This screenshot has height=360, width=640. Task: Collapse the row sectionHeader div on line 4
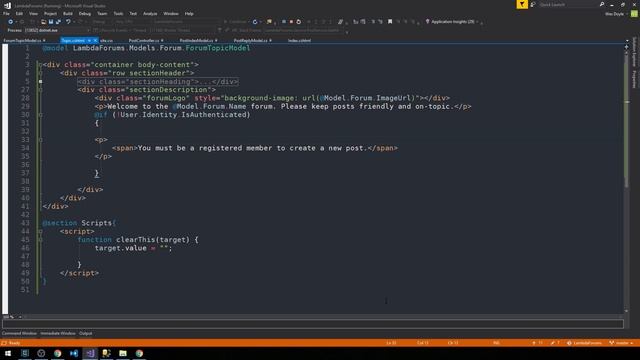pyautogui.click(x=40, y=73)
